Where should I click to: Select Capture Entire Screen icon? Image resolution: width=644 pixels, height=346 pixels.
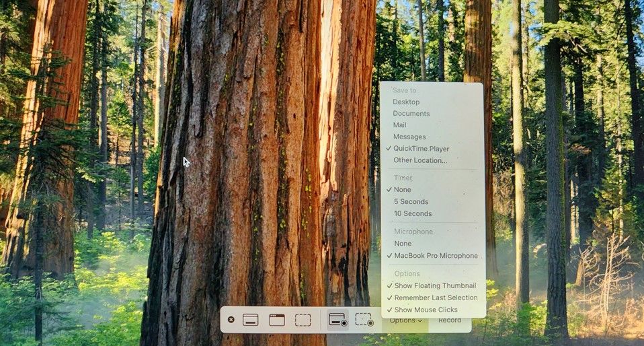click(251, 320)
